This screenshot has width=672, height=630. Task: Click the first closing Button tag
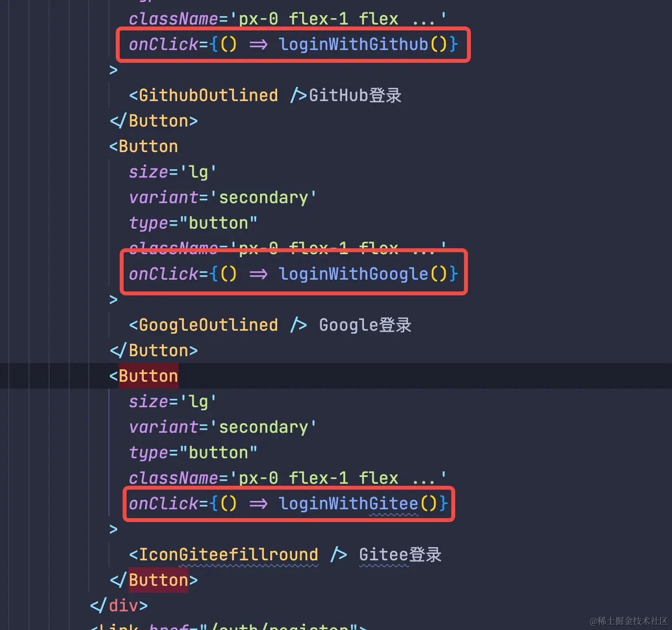click(x=154, y=121)
